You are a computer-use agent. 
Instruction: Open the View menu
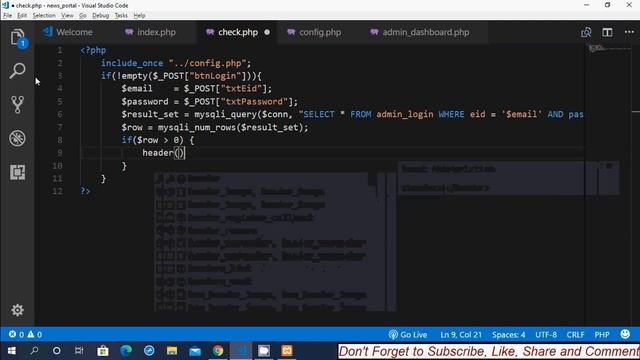[67, 16]
